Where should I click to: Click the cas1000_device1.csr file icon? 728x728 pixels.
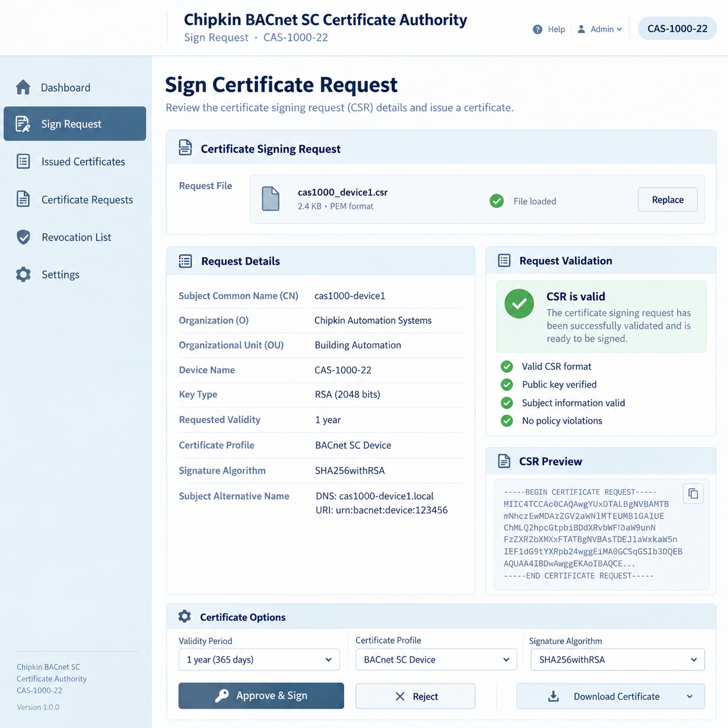pos(271,199)
